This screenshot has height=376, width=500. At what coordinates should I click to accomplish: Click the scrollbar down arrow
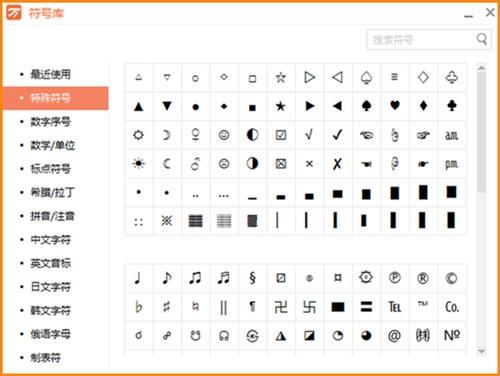481,351
